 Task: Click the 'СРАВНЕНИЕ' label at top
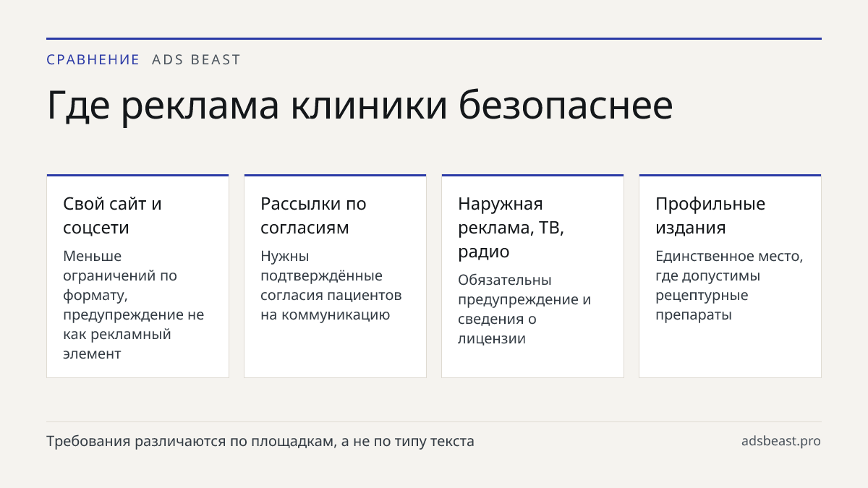tap(93, 60)
